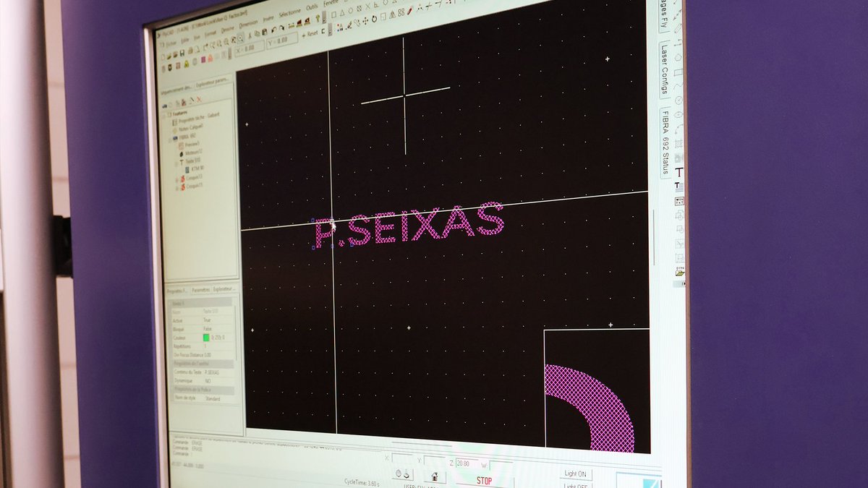Screen dimensions: 868x488
Task: Click the redo arrow icon in toolbar
Action: tap(281, 27)
